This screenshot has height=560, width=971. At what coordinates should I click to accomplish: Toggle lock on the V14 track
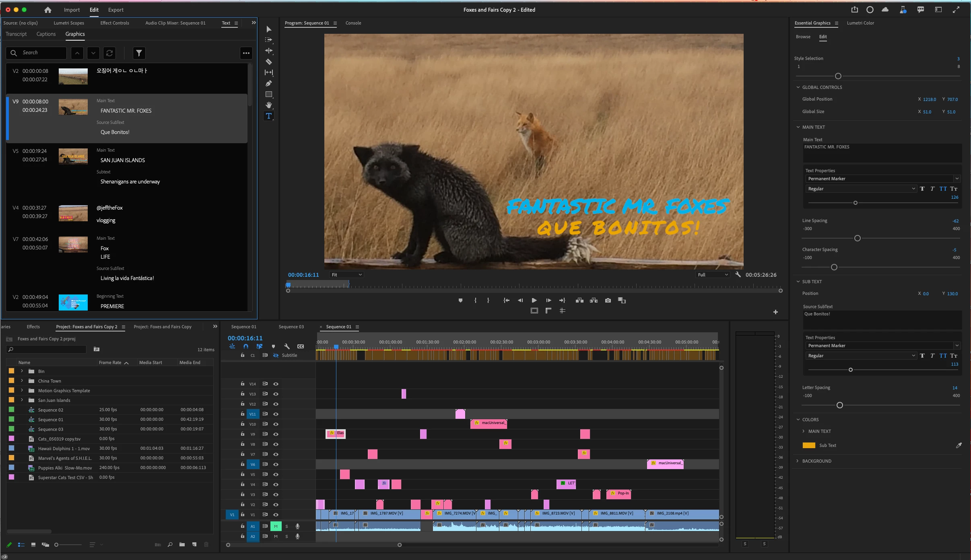pos(242,384)
